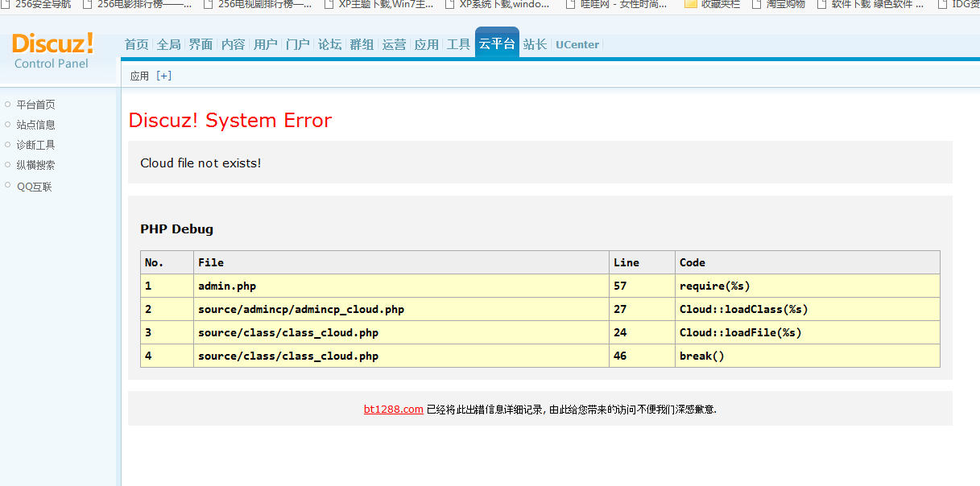Open the 淘宝购物 bookmark
980x486 pixels.
coord(778,5)
